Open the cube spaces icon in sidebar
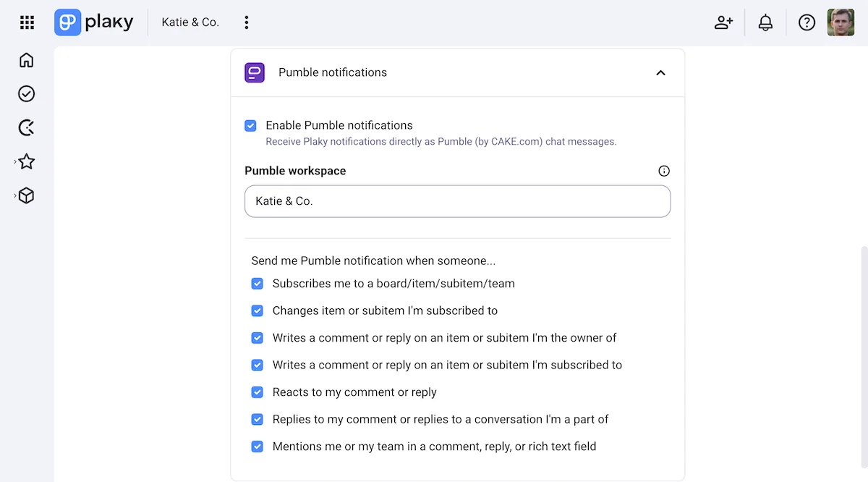Image resolution: width=868 pixels, height=482 pixels. tap(27, 196)
